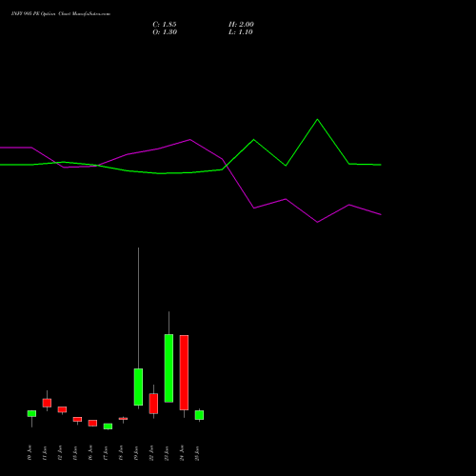The image size is (476, 476).
Task: Click the '12 Jun' date axis label
Action: [60, 453]
